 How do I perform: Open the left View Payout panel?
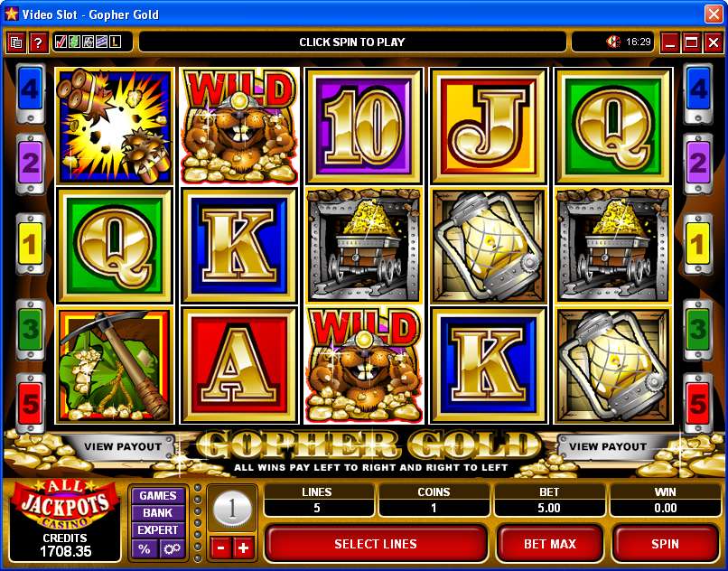coord(123,446)
